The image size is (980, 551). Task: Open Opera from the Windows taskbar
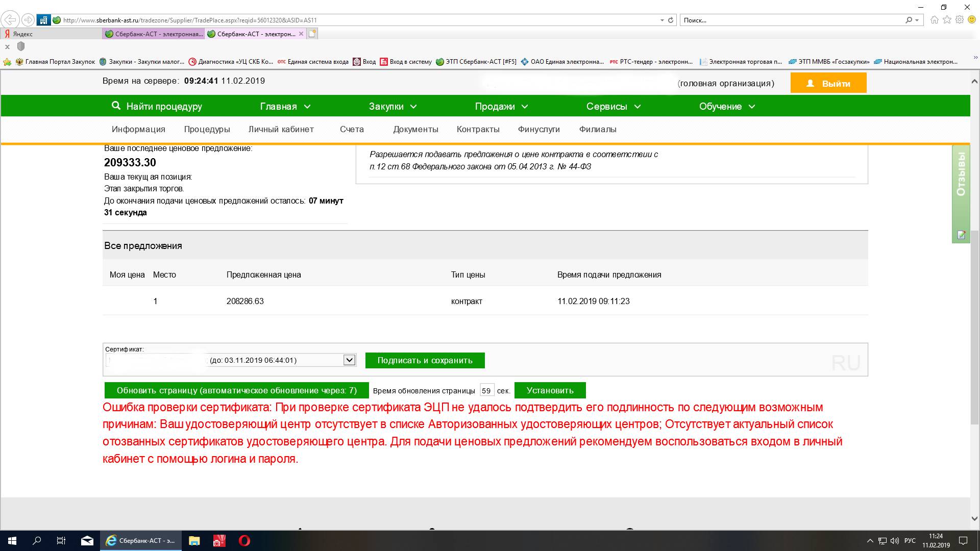(244, 541)
